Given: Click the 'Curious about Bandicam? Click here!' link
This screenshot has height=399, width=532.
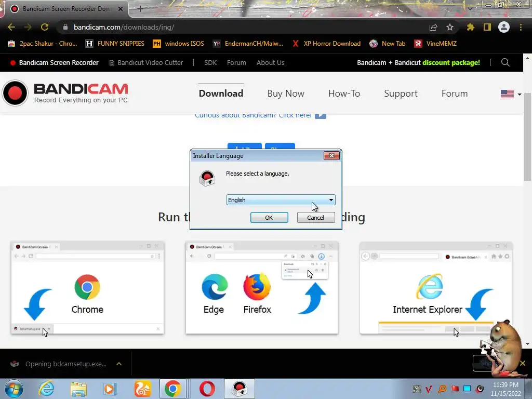Looking at the screenshot, I should coord(260,115).
